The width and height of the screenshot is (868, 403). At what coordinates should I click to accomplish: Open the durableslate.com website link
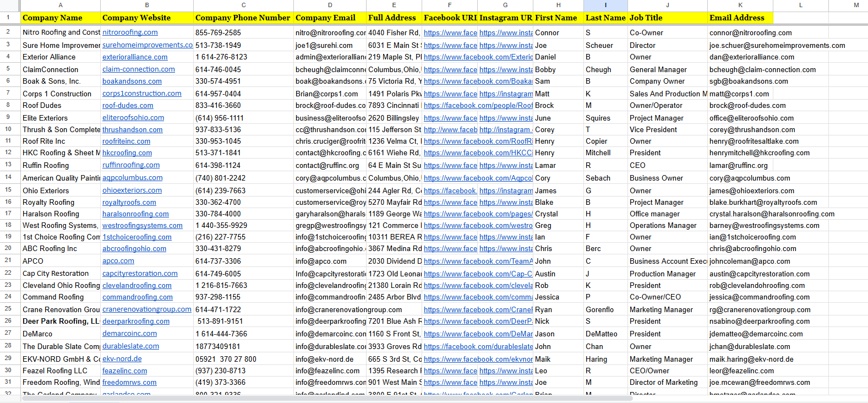tap(130, 346)
